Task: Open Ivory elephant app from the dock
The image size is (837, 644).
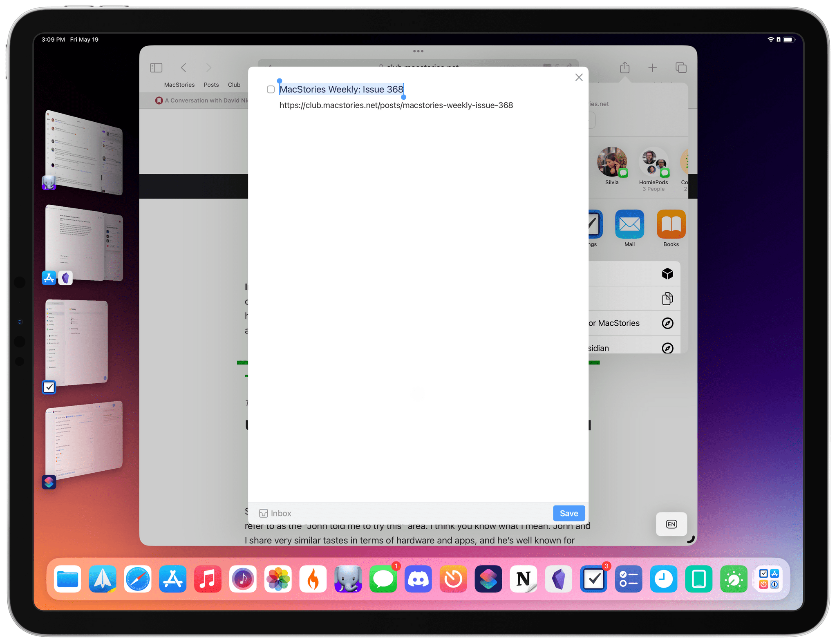Action: tap(348, 579)
